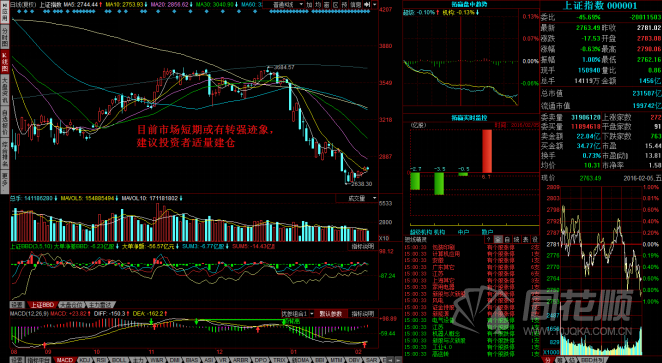Click the 加 button in chart toolbar
Viewport: 662px width, 363px height.
pyautogui.click(x=309, y=5)
